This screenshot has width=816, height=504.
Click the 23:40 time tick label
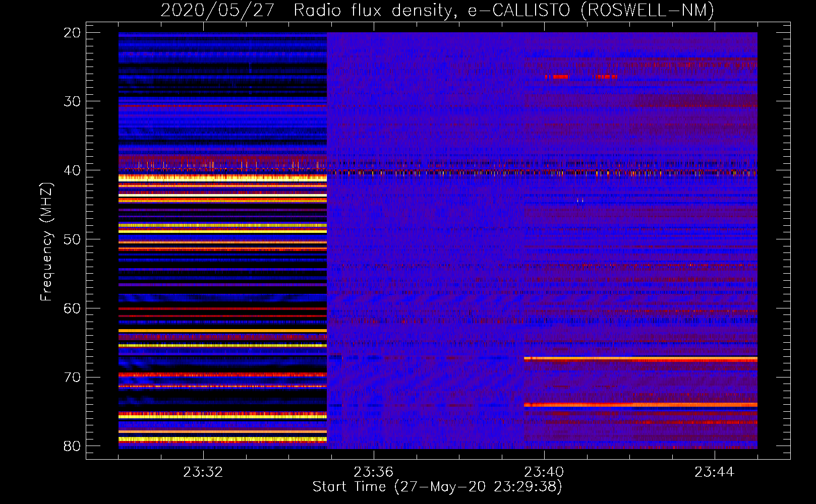544,472
